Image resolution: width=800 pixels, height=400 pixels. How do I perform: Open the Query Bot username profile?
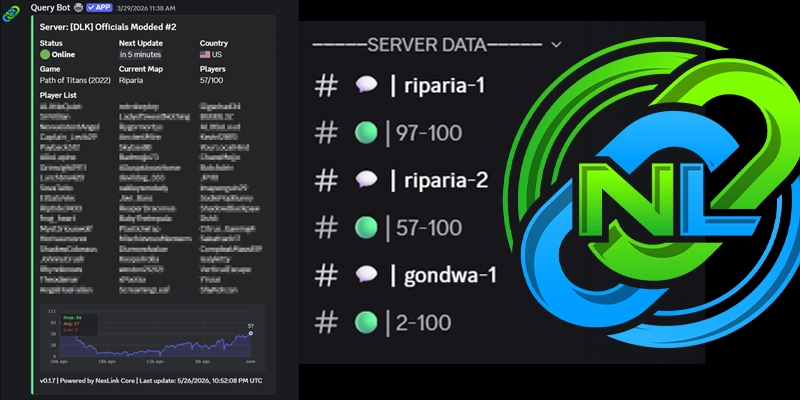click(x=51, y=8)
